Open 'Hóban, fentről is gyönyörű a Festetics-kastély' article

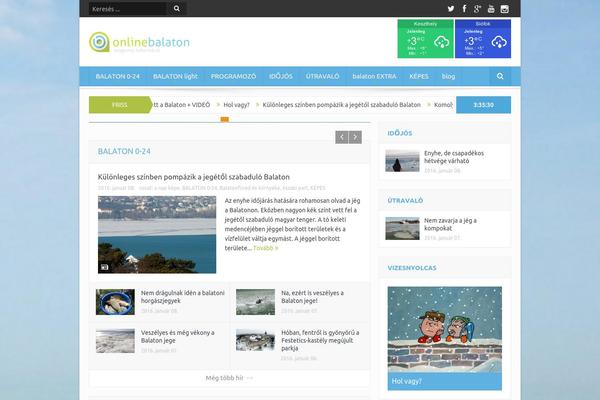[320, 340]
